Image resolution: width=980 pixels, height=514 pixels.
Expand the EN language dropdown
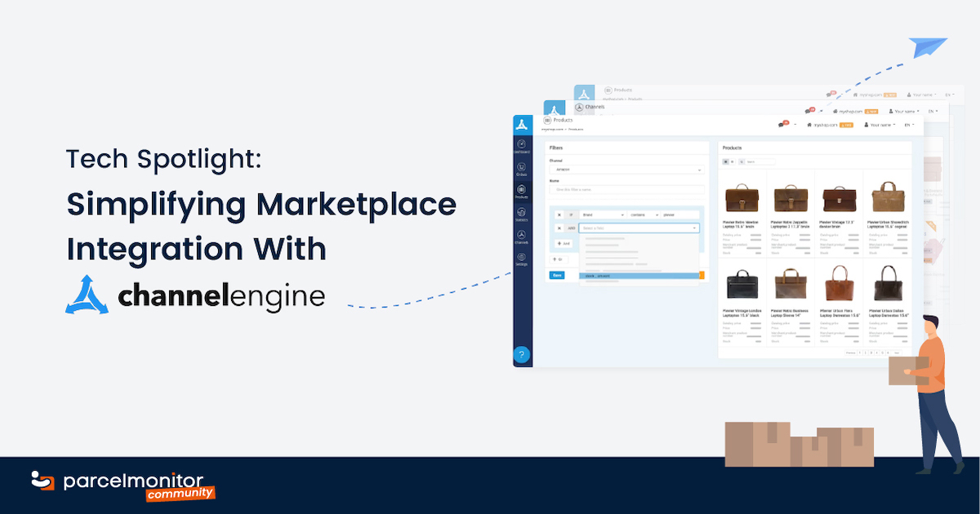(907, 125)
